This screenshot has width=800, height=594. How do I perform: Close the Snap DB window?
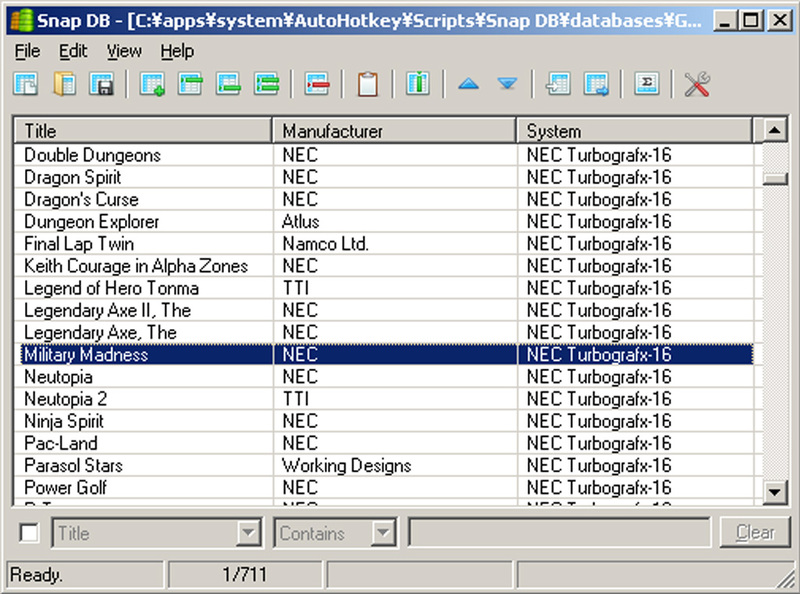(779, 20)
